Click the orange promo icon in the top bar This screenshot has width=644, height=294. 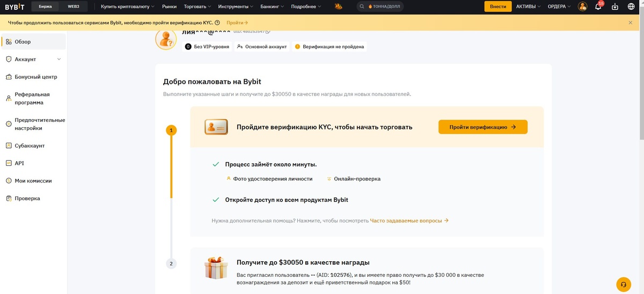click(339, 6)
